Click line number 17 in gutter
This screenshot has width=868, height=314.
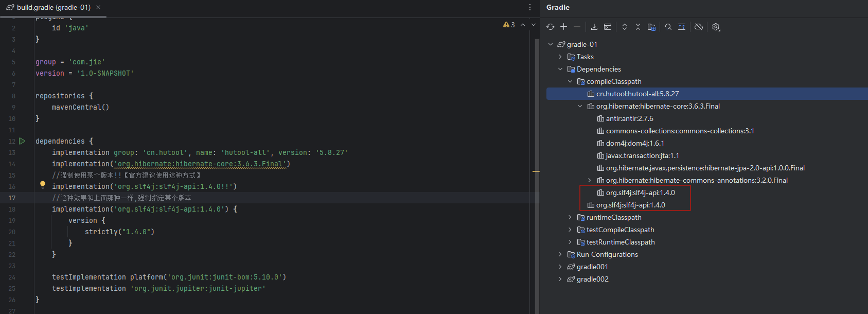(12, 198)
